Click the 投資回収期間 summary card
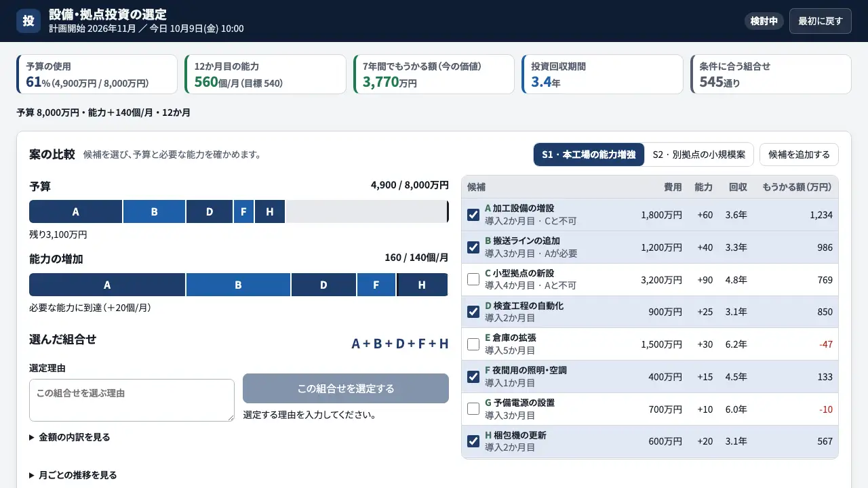Screen dimensions: 868x488 602,74
